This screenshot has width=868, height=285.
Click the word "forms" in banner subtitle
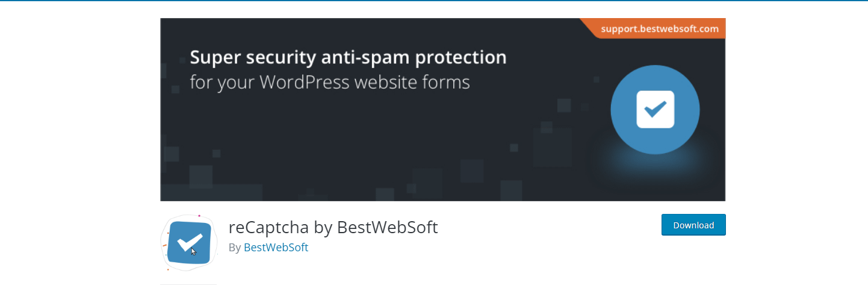448,81
